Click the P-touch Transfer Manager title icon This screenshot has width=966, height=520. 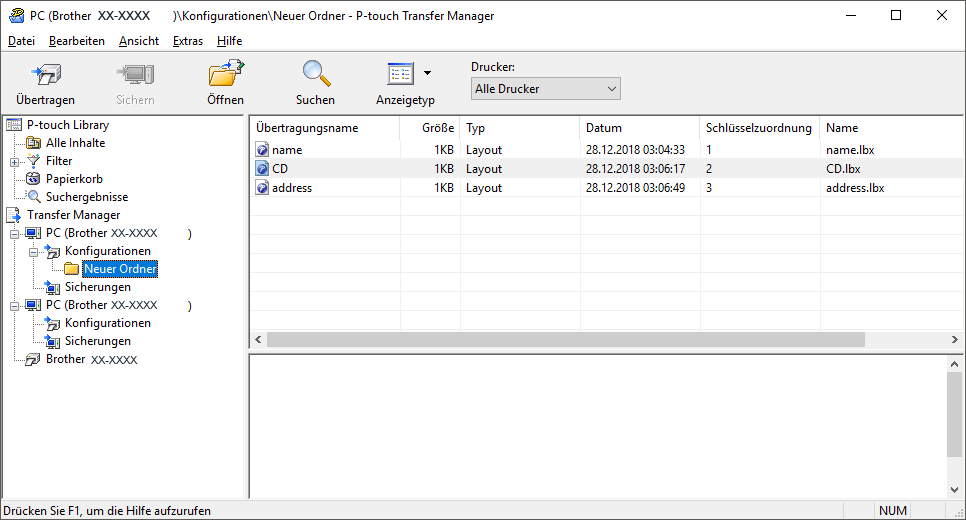click(x=16, y=15)
